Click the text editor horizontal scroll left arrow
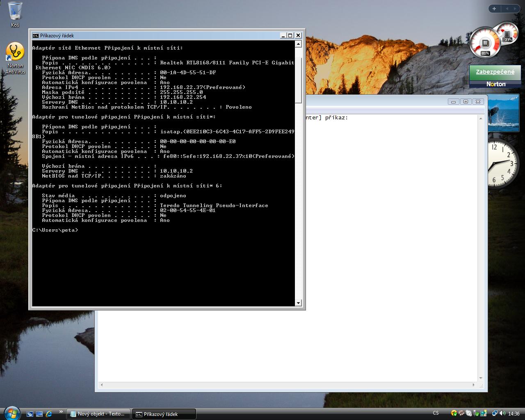 [102, 385]
